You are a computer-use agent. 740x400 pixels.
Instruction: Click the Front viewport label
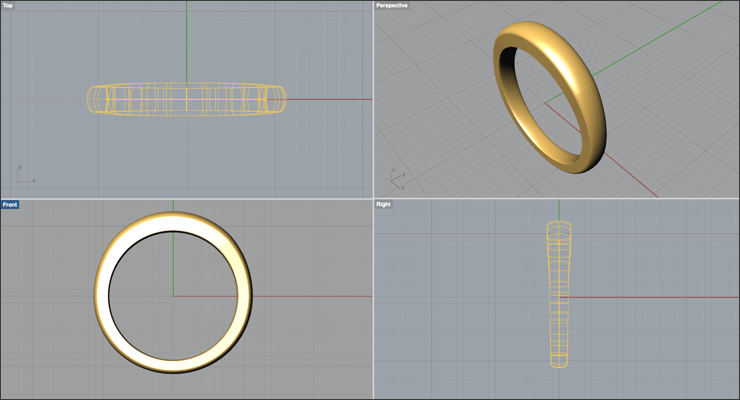pyautogui.click(x=10, y=205)
